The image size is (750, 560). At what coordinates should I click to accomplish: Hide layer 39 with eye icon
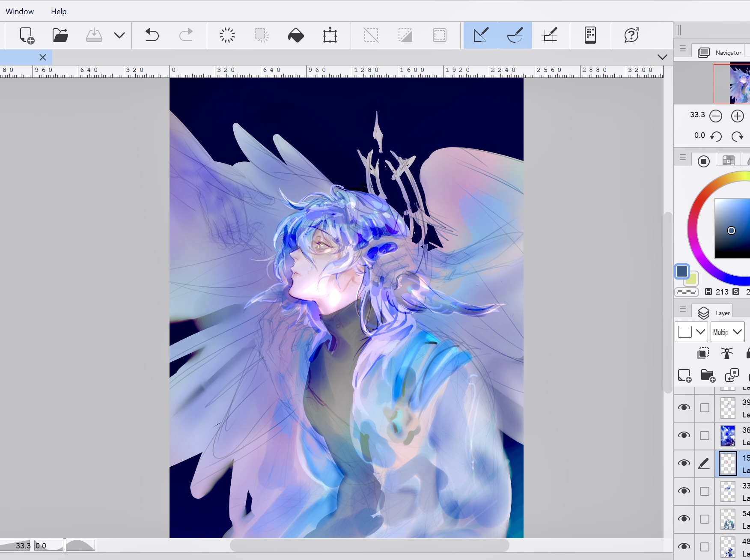point(684,408)
